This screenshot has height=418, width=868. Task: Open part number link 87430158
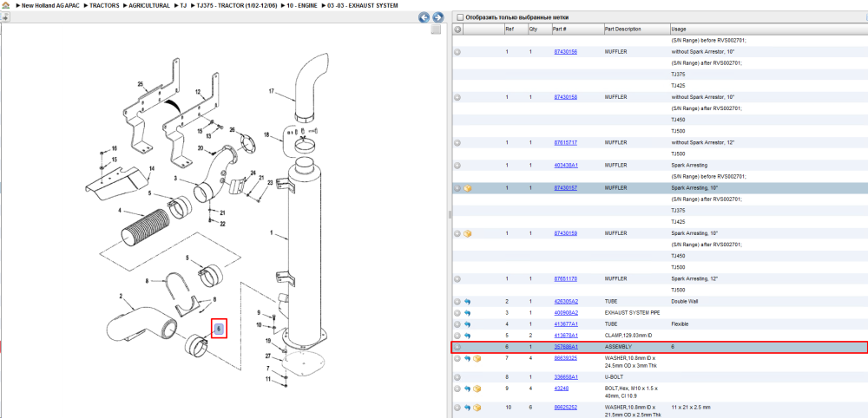pos(566,97)
